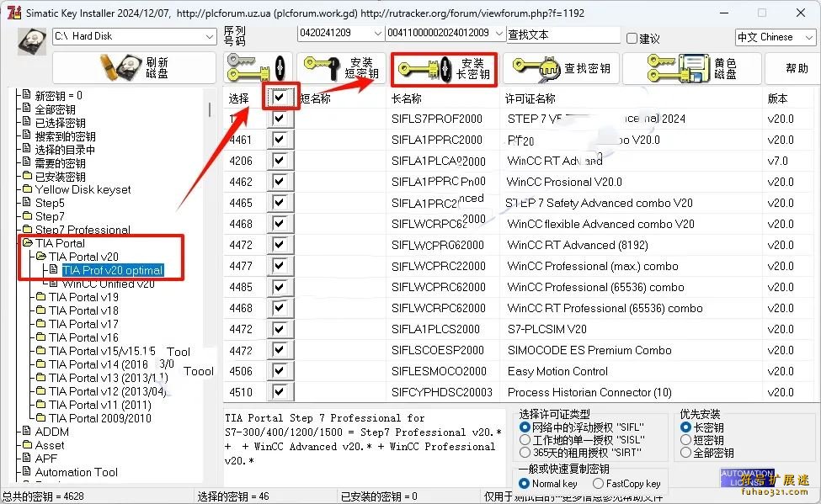The width and height of the screenshot is (821, 504).
Task: Click the Simatic Key Installer title bar icon
Action: [x=14, y=12]
